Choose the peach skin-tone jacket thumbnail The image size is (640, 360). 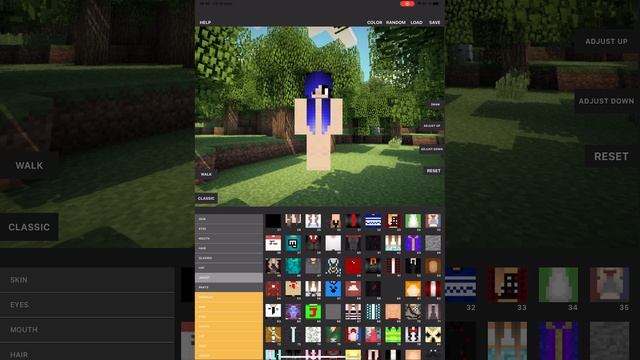[x=393, y=311]
